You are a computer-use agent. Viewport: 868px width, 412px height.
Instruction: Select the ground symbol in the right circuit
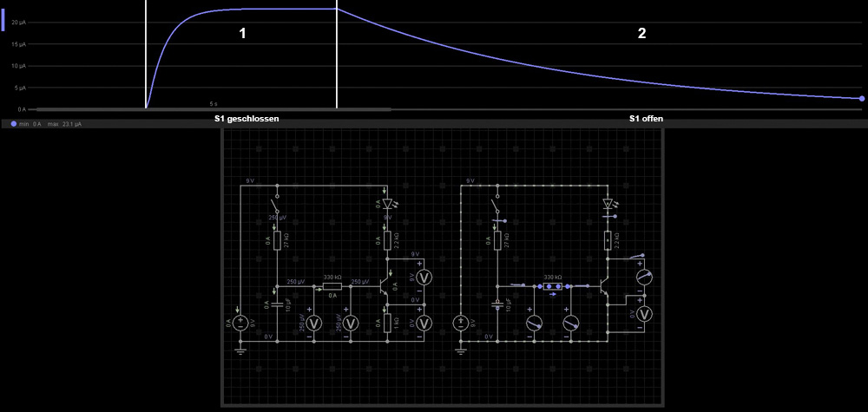click(460, 350)
